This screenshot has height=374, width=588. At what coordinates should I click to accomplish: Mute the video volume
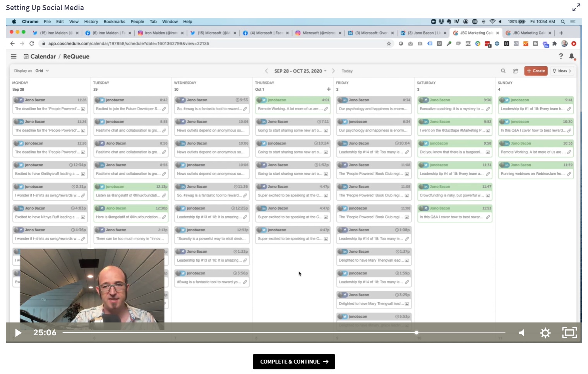tap(522, 333)
